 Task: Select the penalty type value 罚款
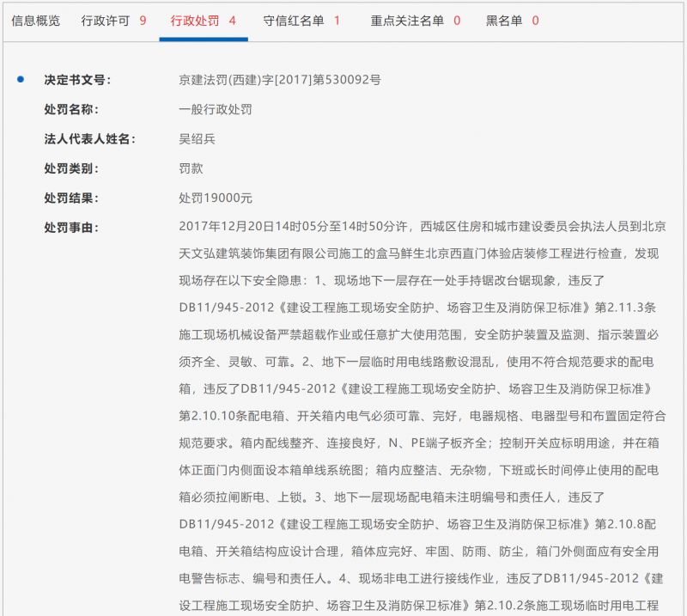click(191, 168)
